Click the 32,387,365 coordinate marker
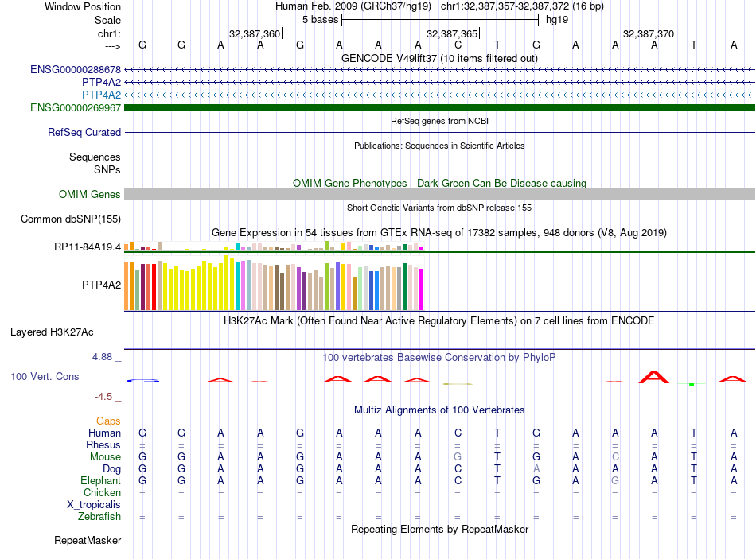Image resolution: width=756 pixels, height=559 pixels. pyautogui.click(x=452, y=33)
